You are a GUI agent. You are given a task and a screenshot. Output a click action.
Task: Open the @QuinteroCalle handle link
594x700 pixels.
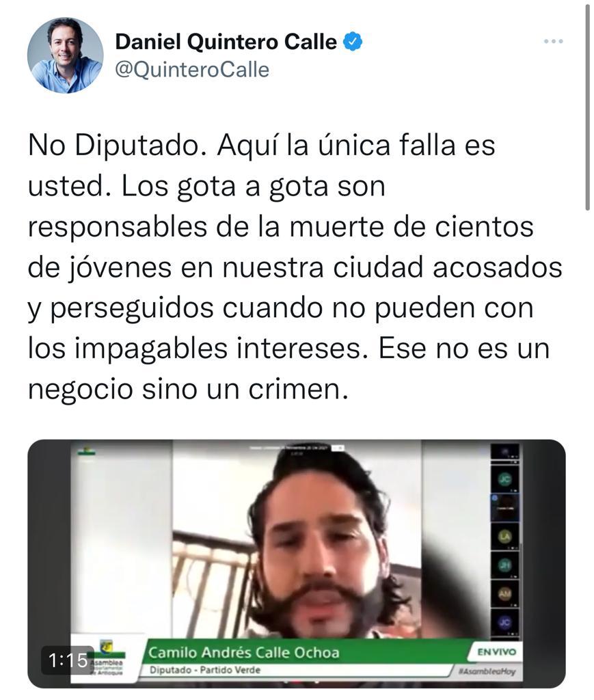[x=192, y=70]
